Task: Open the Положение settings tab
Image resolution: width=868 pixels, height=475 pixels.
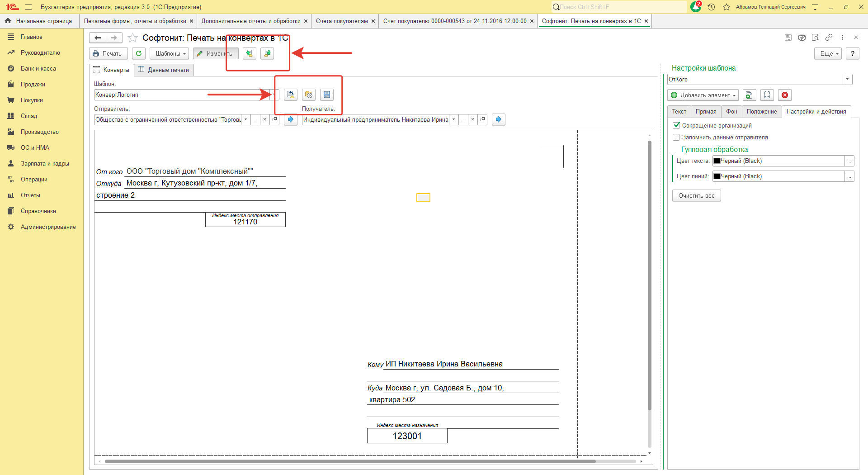Action: (x=761, y=111)
